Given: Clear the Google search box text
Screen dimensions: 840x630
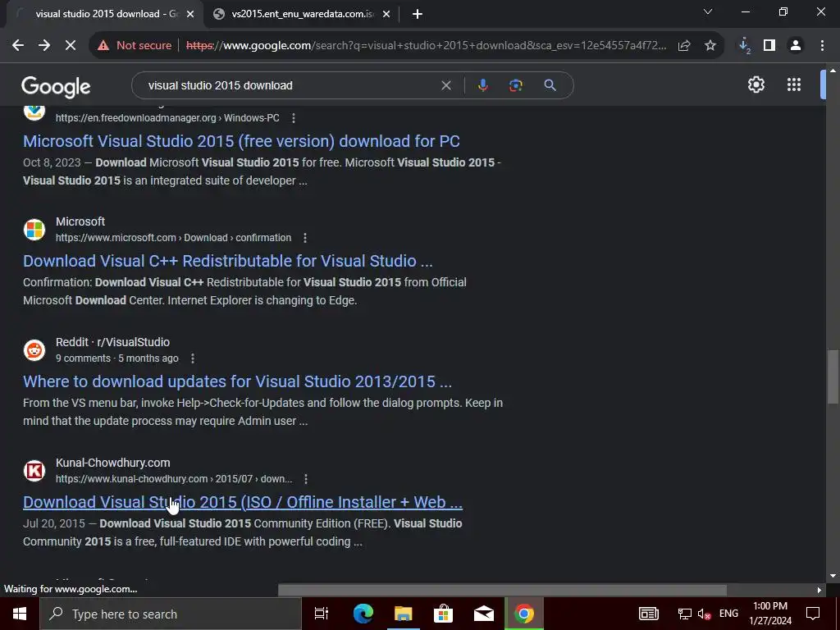Looking at the screenshot, I should [445, 85].
